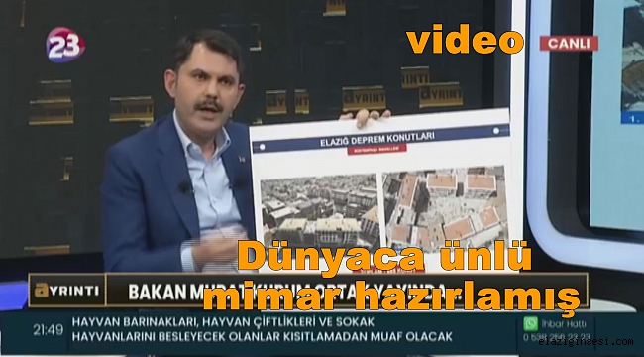
Task: Open the right aerial rooftop photo
Action: [x=445, y=205]
